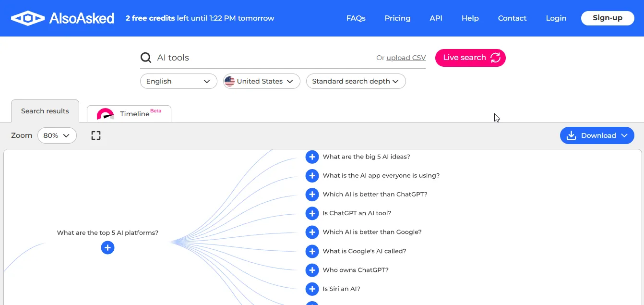Switch to the Timeline Beta tab
Viewport: 644px width, 305px height.
click(x=129, y=114)
